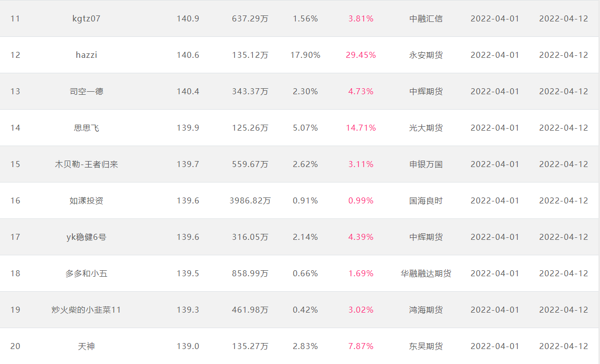Select the 天神 account name

tap(86, 346)
